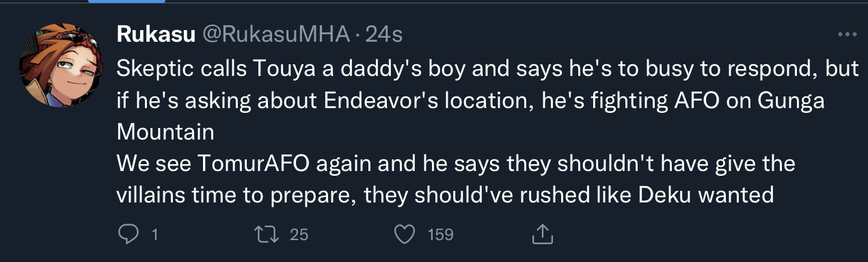The height and width of the screenshot is (262, 868).
Task: Retweet this post using the arrows icon
Action: pos(263,235)
